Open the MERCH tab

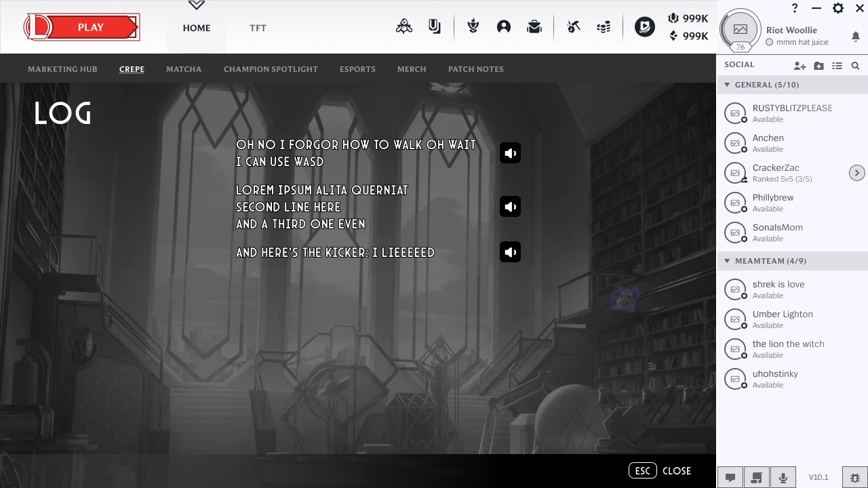click(412, 69)
